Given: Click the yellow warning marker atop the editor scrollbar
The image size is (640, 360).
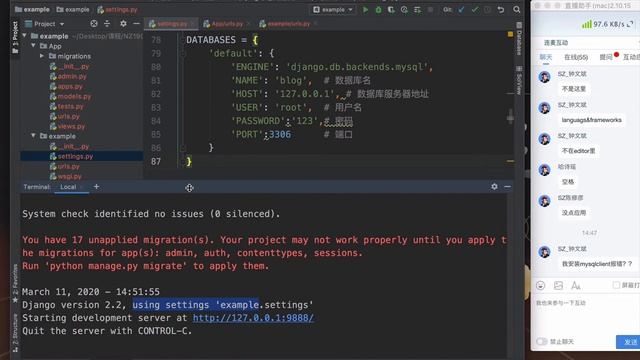Looking at the screenshot, I should click(510, 35).
